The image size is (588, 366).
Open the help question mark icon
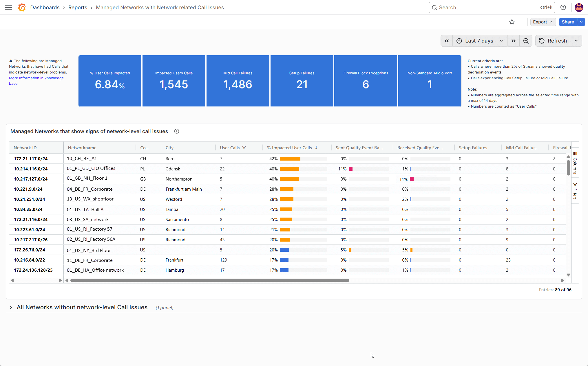click(x=563, y=8)
